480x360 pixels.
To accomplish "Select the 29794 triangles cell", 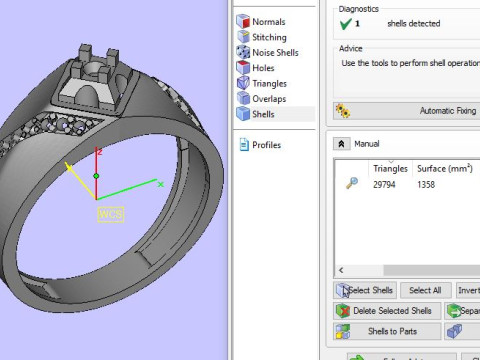I will click(x=384, y=184).
